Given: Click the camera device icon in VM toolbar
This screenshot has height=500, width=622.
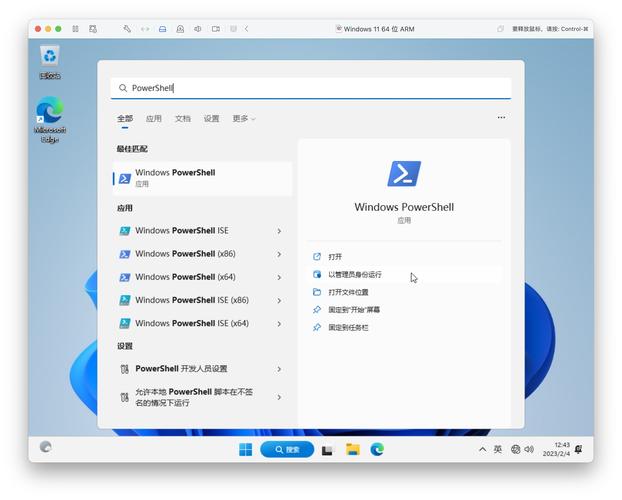Looking at the screenshot, I should tap(216, 29).
